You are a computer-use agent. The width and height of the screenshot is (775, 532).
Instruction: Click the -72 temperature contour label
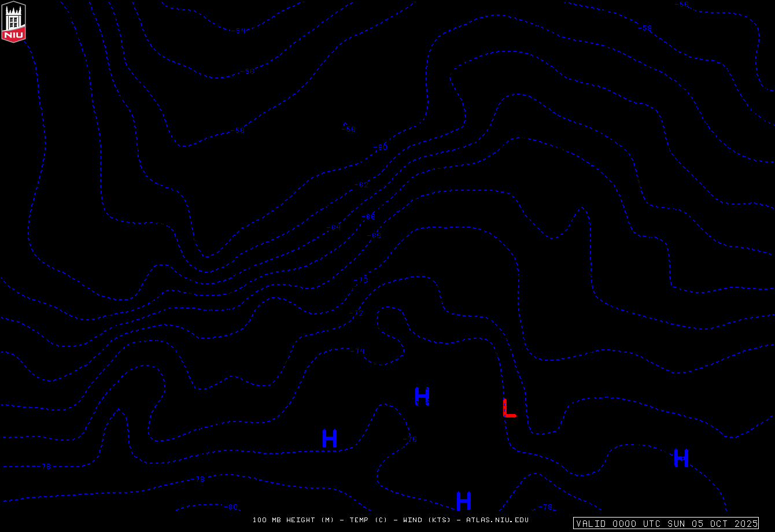[x=356, y=313]
